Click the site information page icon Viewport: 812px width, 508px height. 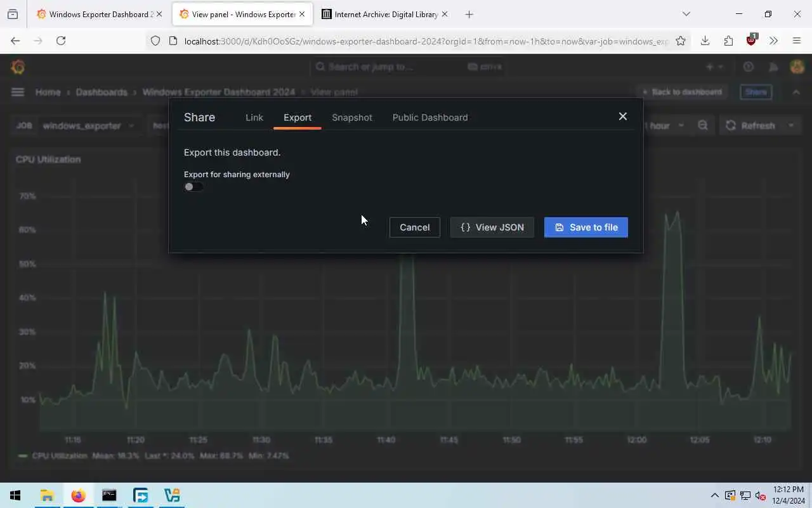(173, 41)
